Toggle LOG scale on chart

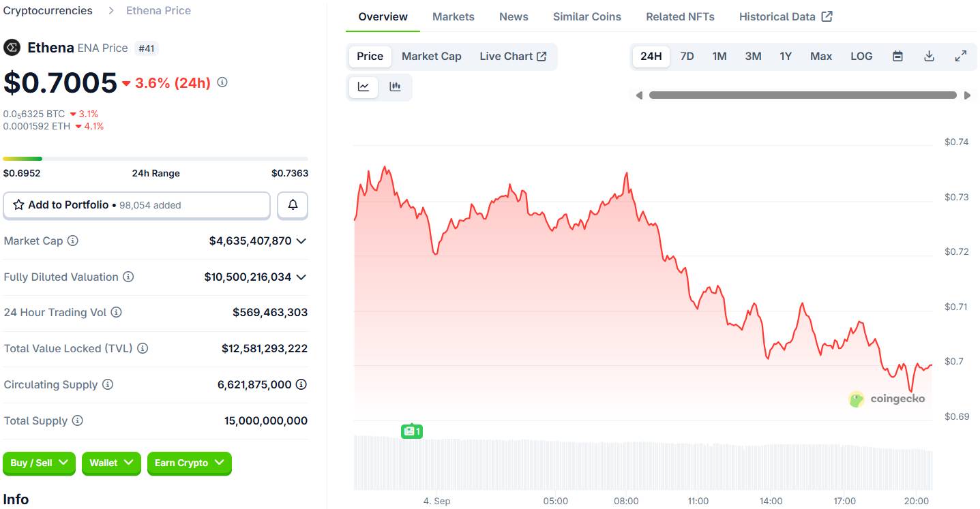tap(861, 57)
